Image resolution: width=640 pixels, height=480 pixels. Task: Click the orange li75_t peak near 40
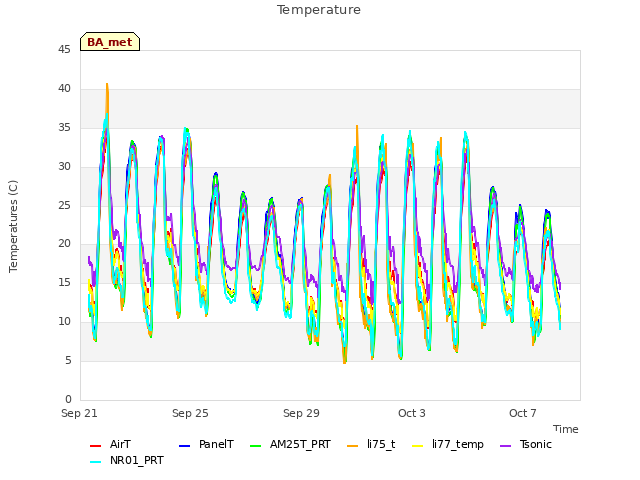tap(107, 85)
